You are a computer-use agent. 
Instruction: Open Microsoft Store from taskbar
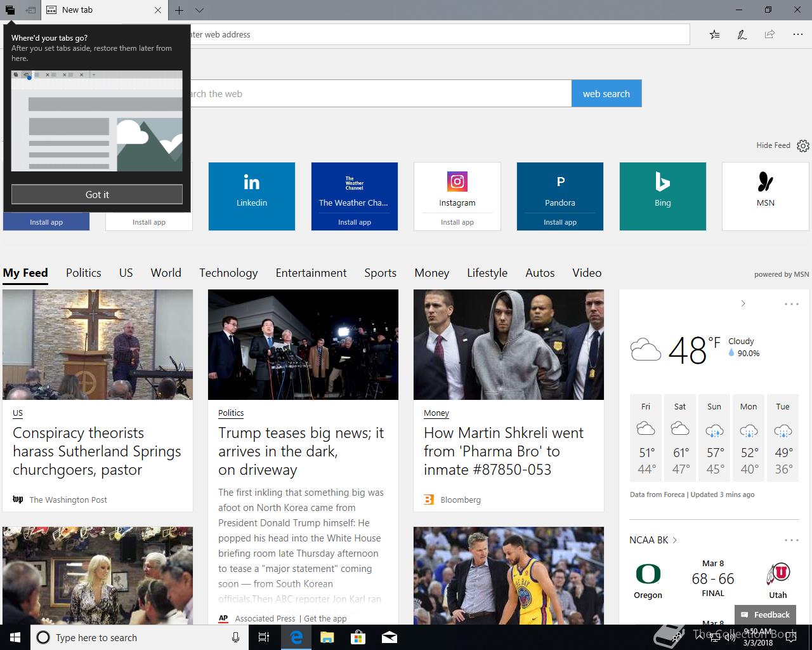point(358,637)
